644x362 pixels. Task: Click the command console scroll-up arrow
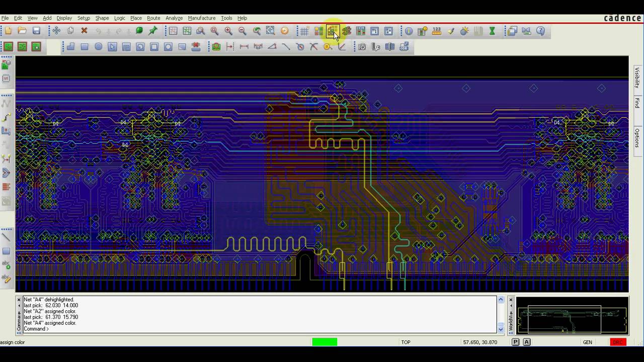pyautogui.click(x=501, y=300)
